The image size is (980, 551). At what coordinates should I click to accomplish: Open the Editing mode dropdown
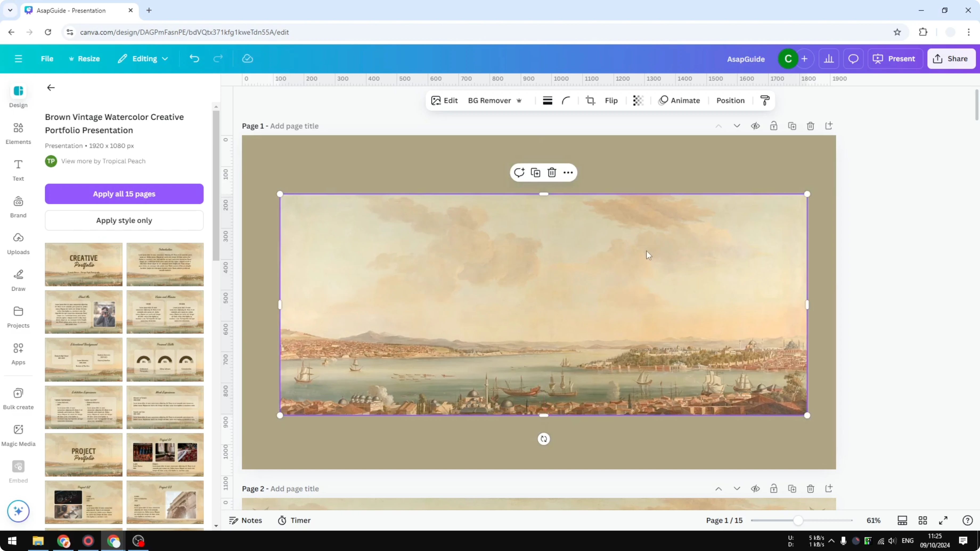[x=143, y=59]
